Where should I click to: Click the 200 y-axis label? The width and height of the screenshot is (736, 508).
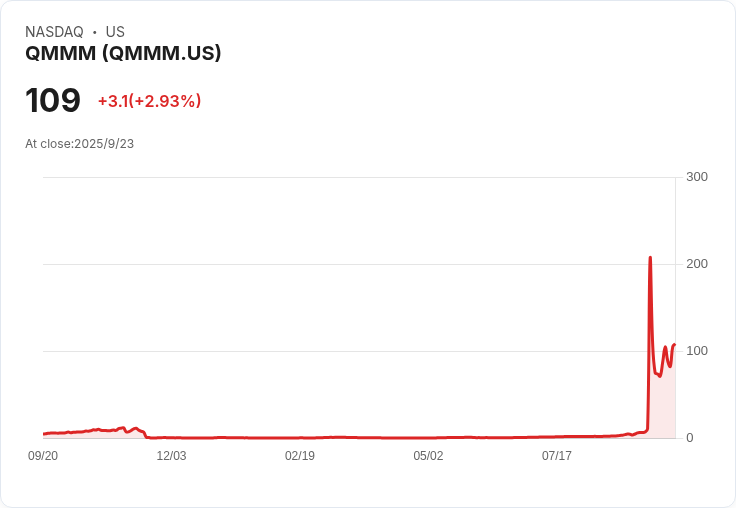click(x=697, y=264)
